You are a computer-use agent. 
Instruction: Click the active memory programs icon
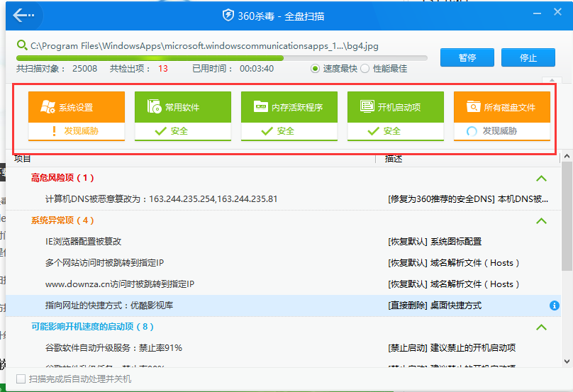pyautogui.click(x=260, y=107)
